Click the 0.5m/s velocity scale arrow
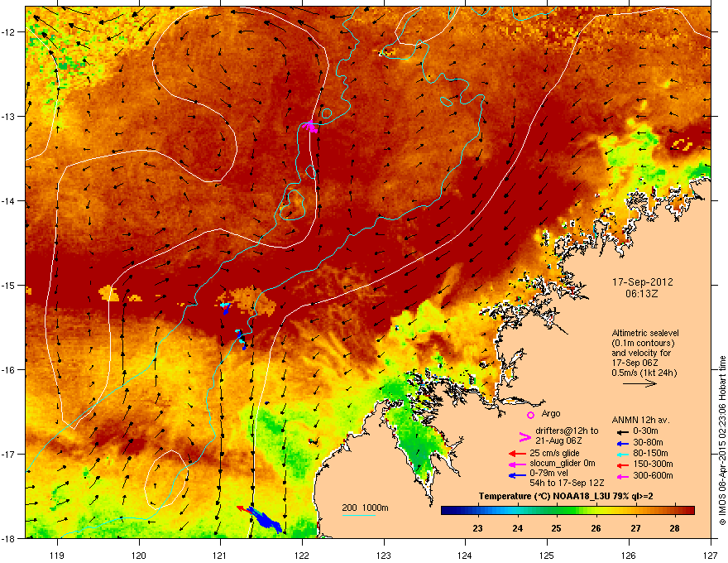Screen dimensions: 728x563 tap(639, 383)
